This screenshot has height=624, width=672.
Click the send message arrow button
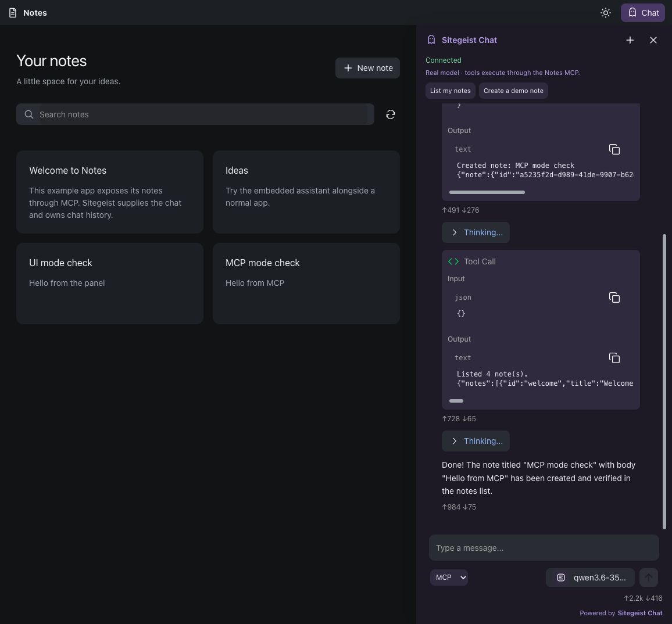coord(648,578)
